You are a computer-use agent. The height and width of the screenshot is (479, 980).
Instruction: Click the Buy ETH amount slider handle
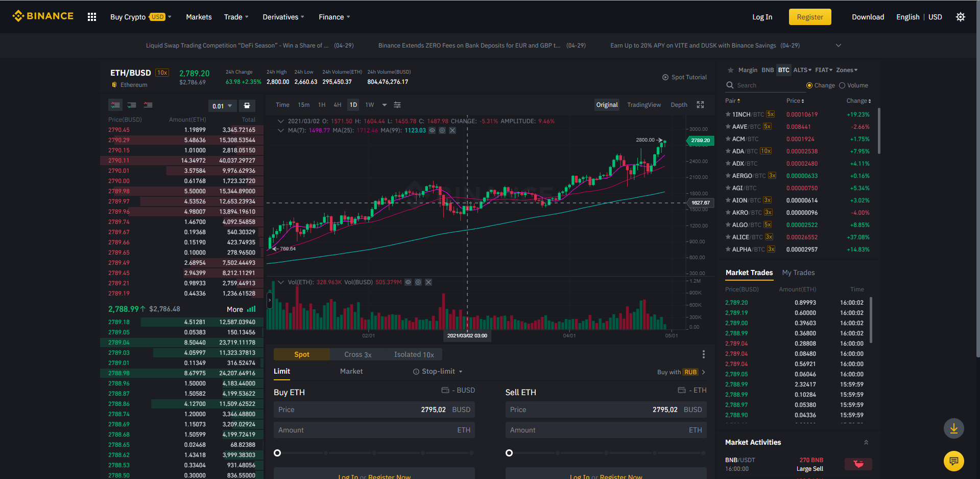click(277, 453)
